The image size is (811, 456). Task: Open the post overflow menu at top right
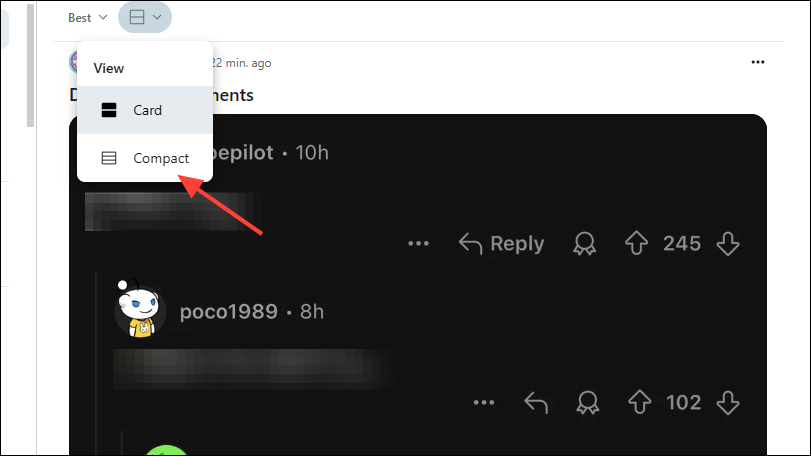pos(758,62)
